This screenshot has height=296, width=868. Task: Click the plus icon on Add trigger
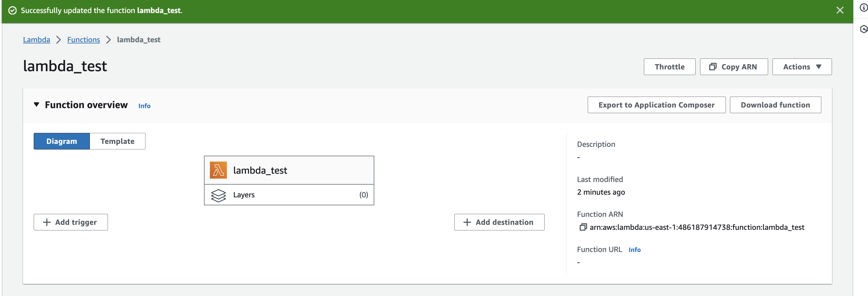pos(47,222)
